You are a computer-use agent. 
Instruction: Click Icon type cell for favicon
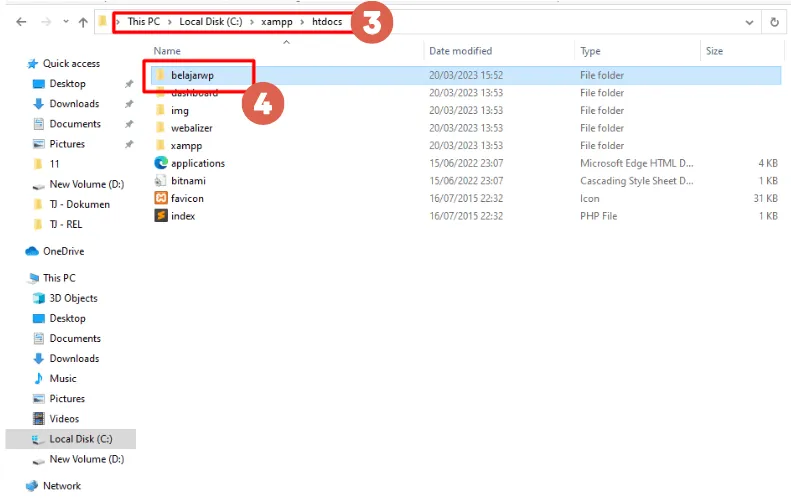(590, 198)
